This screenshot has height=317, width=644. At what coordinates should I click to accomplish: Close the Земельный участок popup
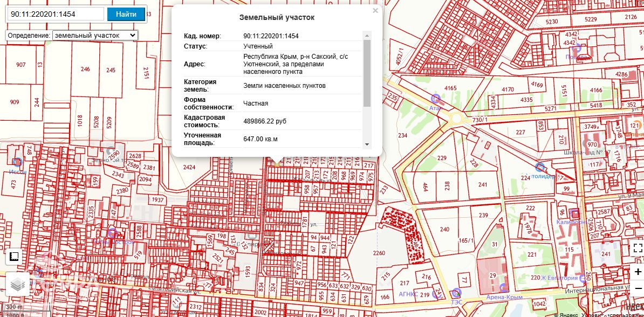pyautogui.click(x=375, y=10)
